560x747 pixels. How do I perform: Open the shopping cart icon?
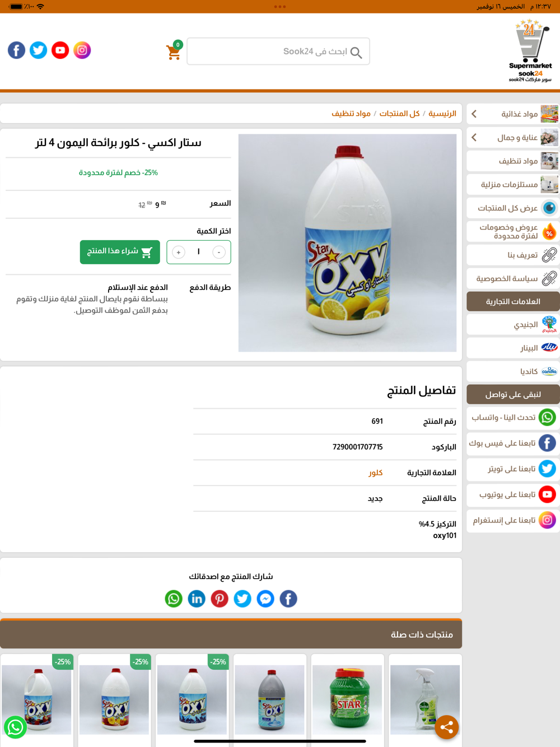pyautogui.click(x=174, y=51)
